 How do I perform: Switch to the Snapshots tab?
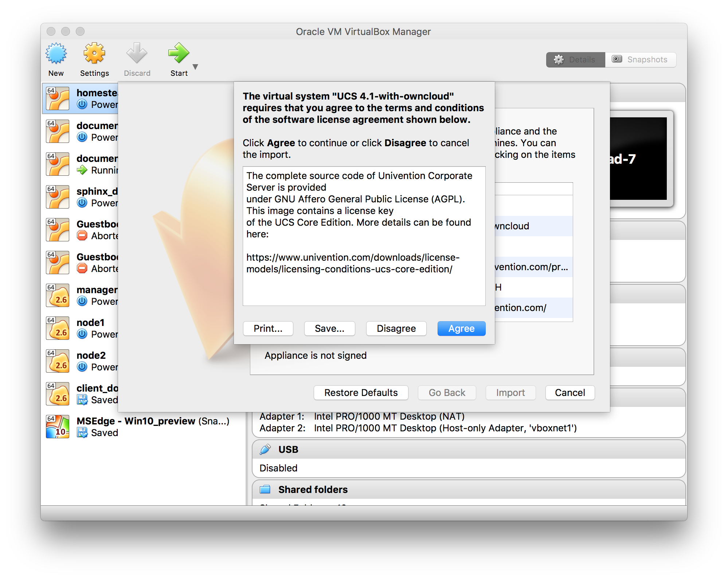coord(641,59)
